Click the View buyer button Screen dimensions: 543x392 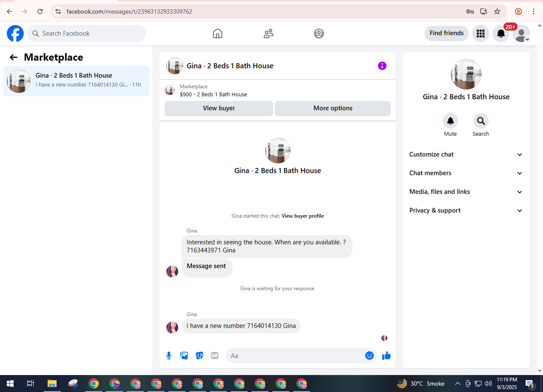[x=219, y=108]
